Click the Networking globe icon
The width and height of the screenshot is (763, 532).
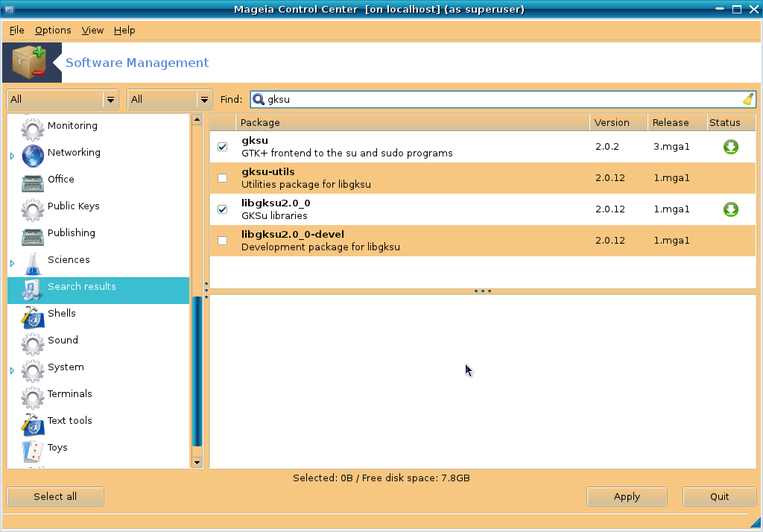(33, 156)
